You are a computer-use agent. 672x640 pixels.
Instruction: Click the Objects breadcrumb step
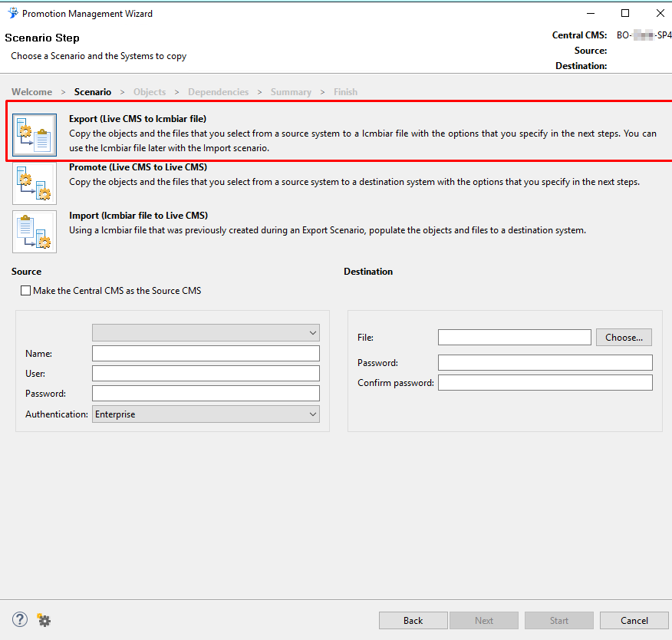[150, 92]
